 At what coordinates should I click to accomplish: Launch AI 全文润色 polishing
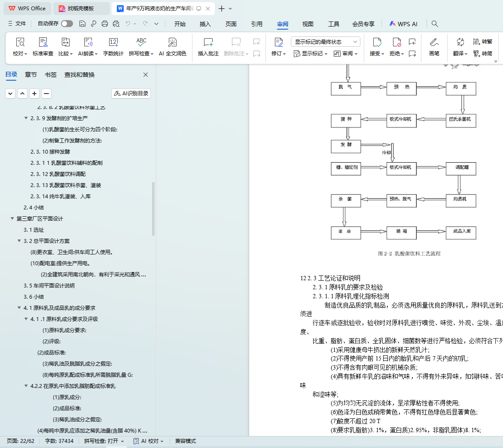pos(173,47)
